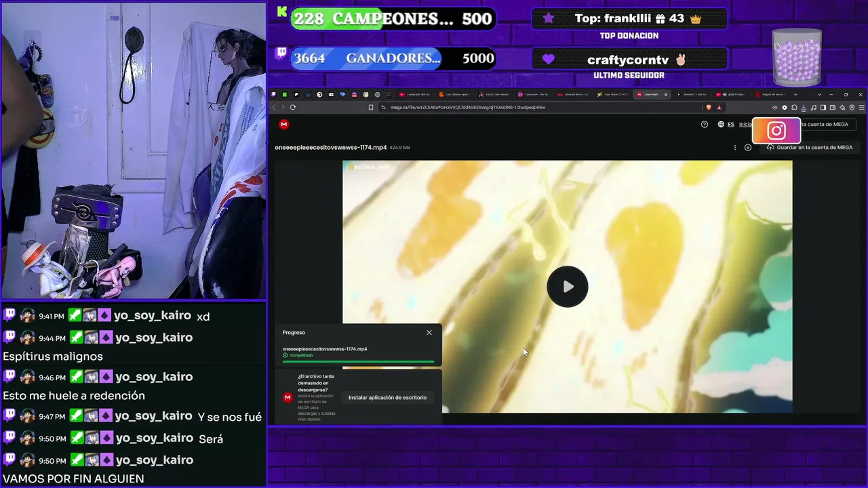This screenshot has width=868, height=488.
Task: Click Guardar en la cuenta de MEGA
Action: 809,147
